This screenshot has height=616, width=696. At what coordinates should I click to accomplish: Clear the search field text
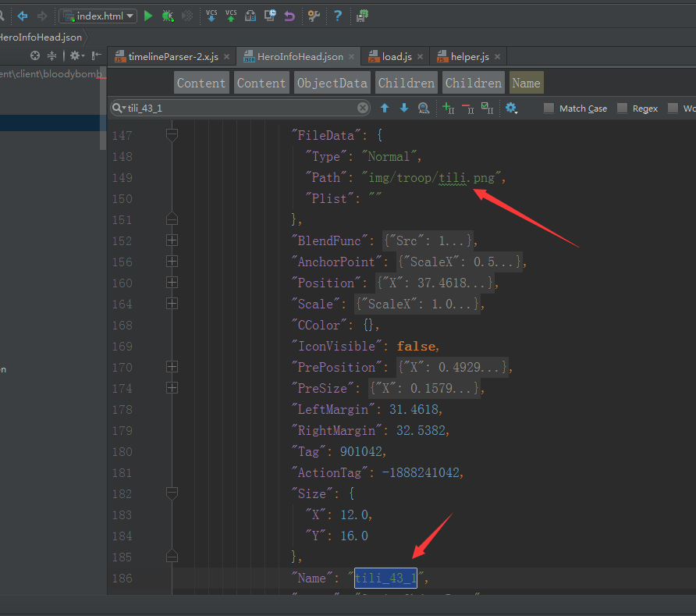click(363, 109)
